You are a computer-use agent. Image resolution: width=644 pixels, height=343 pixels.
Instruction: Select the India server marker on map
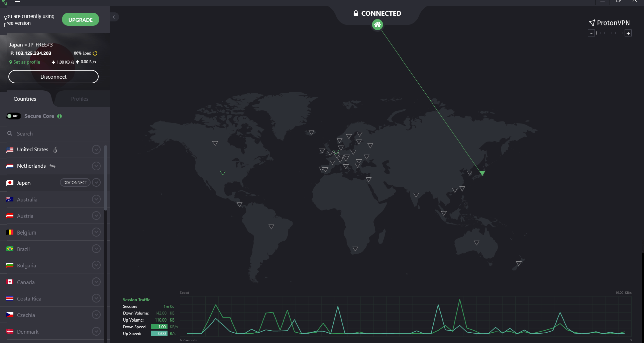[416, 195]
